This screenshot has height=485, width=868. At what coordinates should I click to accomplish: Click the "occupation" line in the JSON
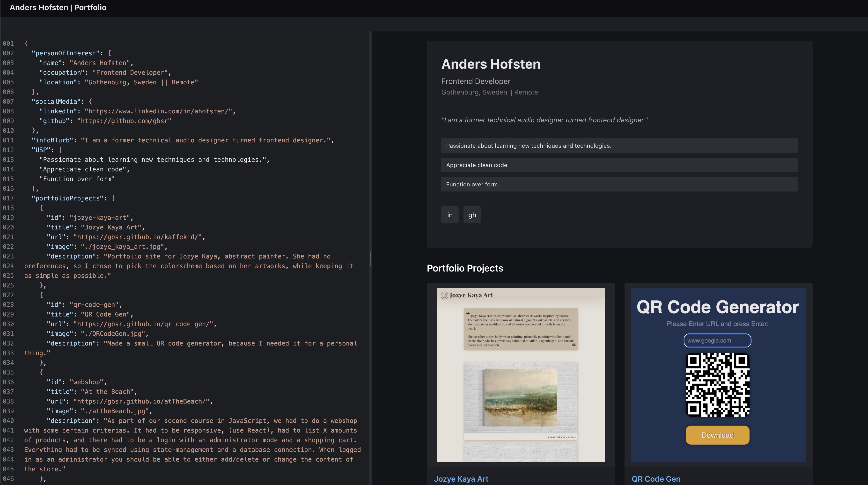click(x=105, y=73)
